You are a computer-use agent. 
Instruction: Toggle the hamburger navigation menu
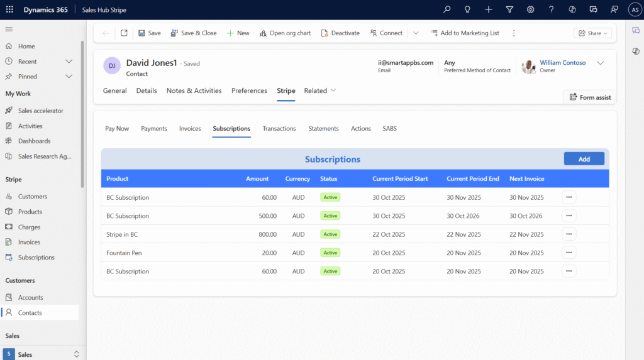click(9, 29)
